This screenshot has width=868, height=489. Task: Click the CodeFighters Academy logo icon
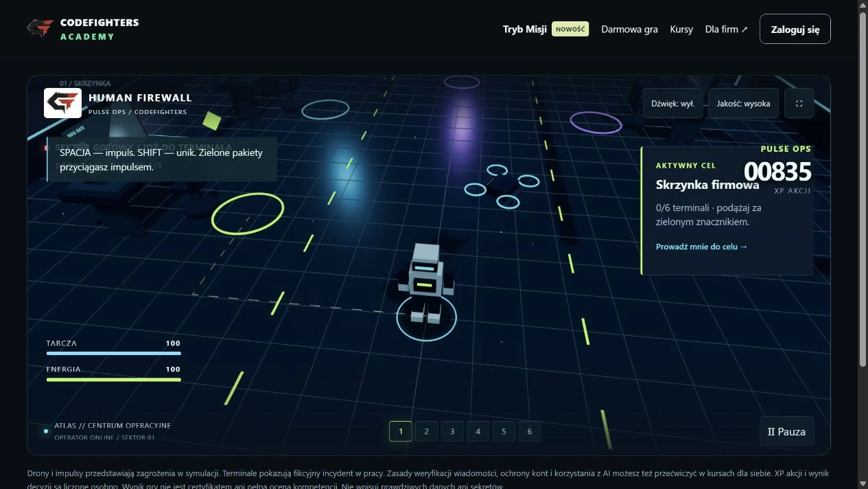40,28
